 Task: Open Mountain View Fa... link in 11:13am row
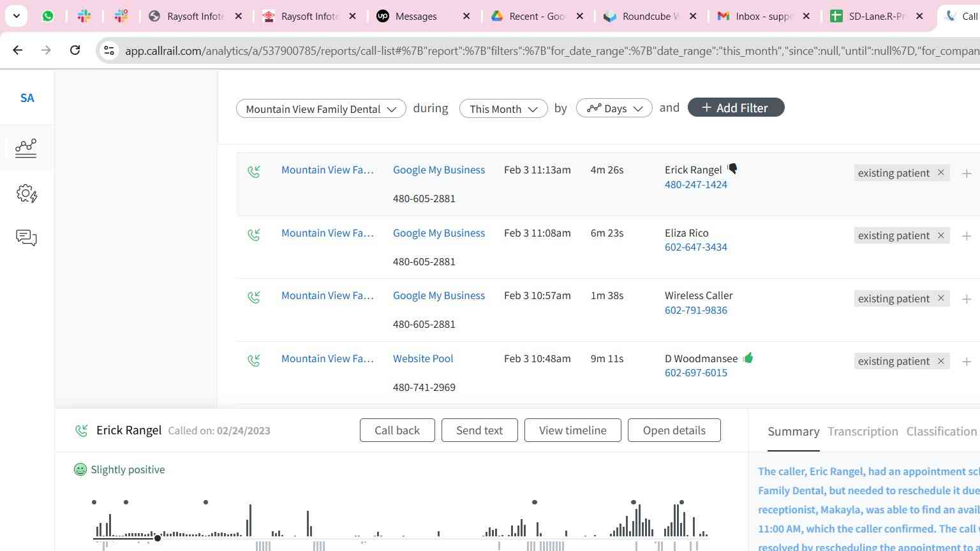tap(327, 170)
